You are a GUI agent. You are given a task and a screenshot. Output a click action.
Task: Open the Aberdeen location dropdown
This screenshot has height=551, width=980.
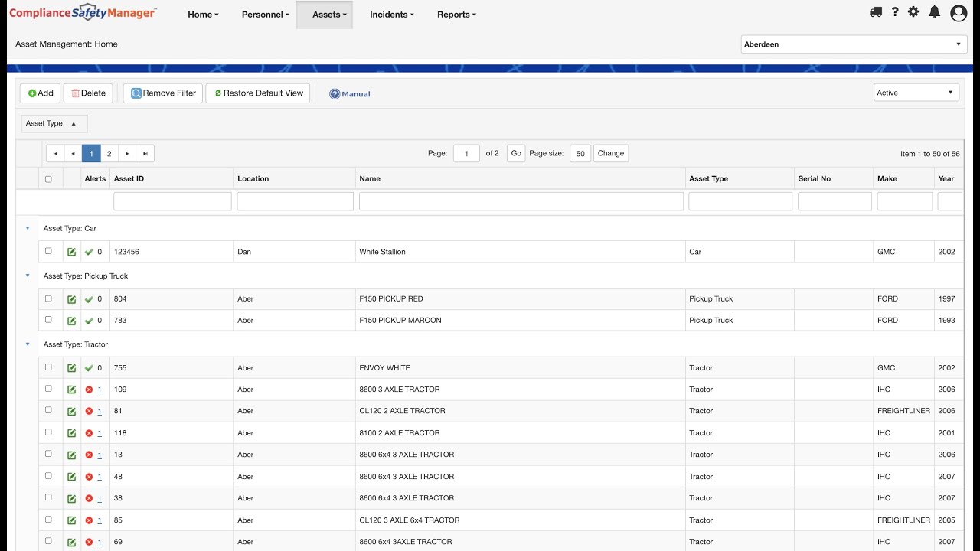point(853,44)
